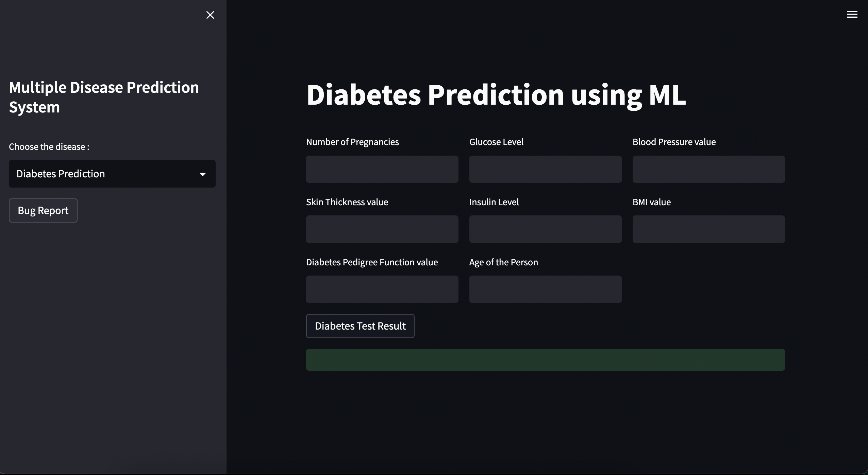The width and height of the screenshot is (868, 475).
Task: Click the Multiple Disease Prediction System title
Action: 103,97
